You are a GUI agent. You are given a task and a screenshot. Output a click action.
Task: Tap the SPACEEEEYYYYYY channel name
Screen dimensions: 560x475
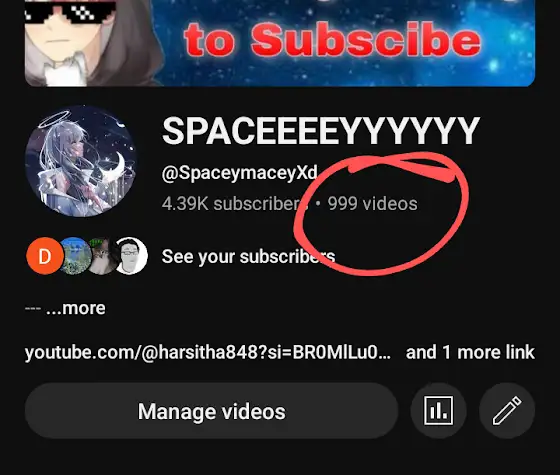[x=321, y=131]
